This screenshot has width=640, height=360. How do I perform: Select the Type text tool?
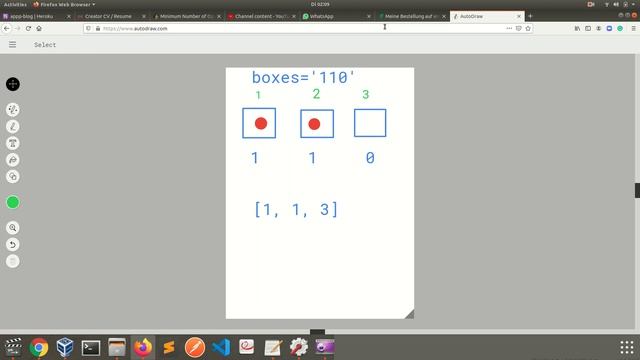click(13, 143)
